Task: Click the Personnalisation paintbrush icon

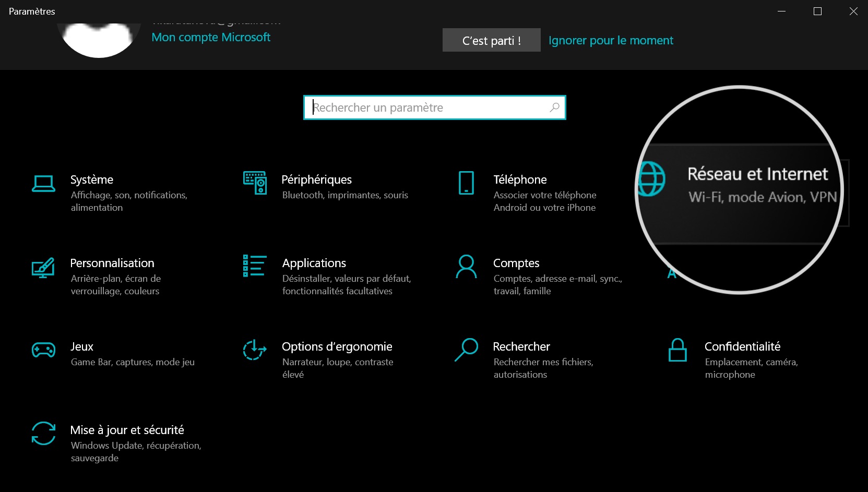Action: 43,268
